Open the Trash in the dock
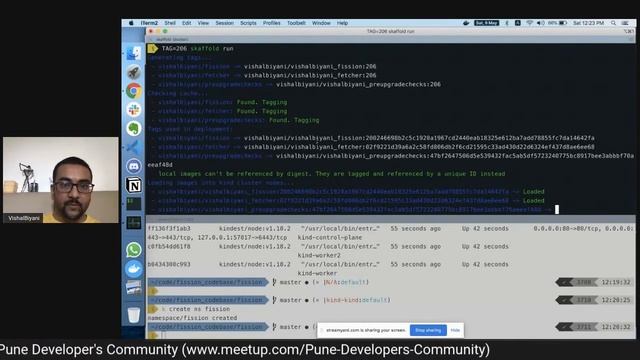 click(x=133, y=315)
